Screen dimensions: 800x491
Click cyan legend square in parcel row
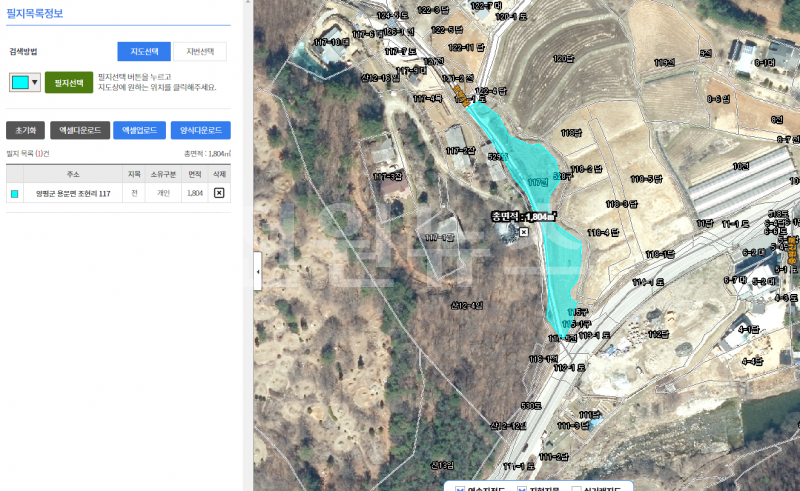pos(14,193)
